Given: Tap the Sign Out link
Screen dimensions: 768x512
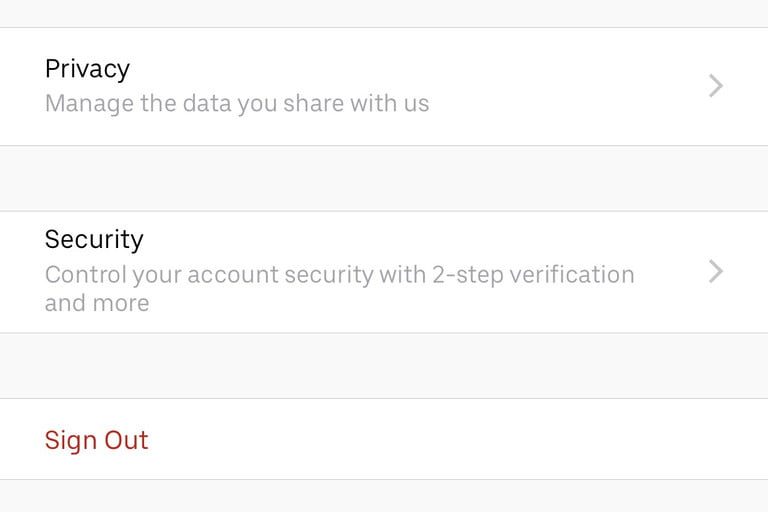Looking at the screenshot, I should tap(96, 440).
